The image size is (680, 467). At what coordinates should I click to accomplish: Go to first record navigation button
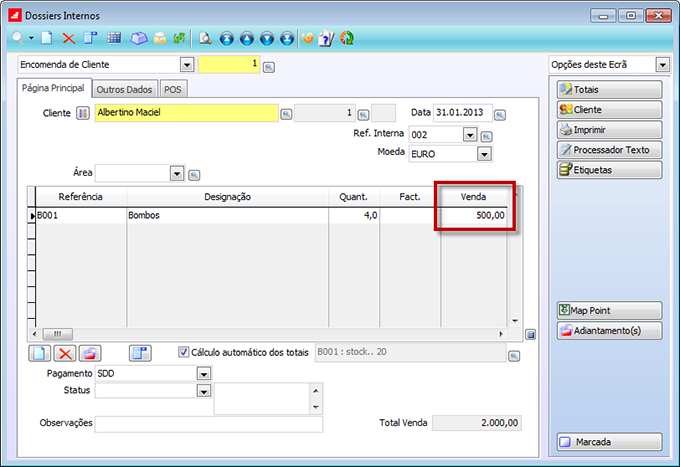click(226, 39)
